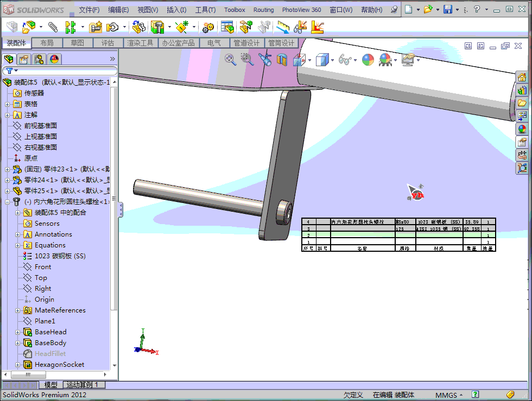Open the Toolbox menu

(x=235, y=10)
